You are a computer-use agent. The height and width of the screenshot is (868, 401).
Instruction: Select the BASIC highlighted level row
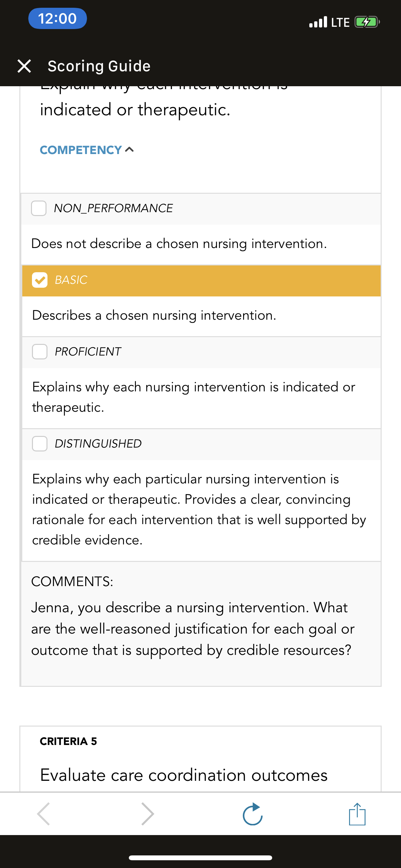click(x=201, y=281)
